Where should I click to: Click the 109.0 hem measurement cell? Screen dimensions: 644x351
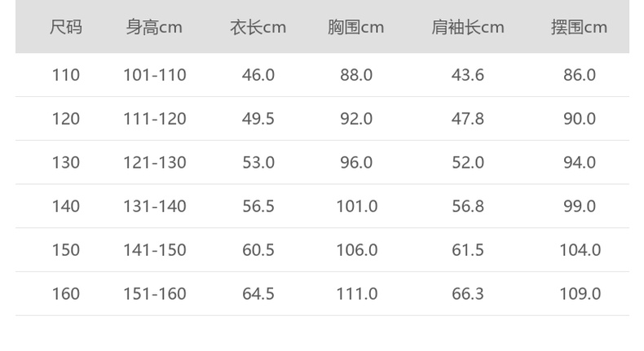pyautogui.click(x=580, y=294)
